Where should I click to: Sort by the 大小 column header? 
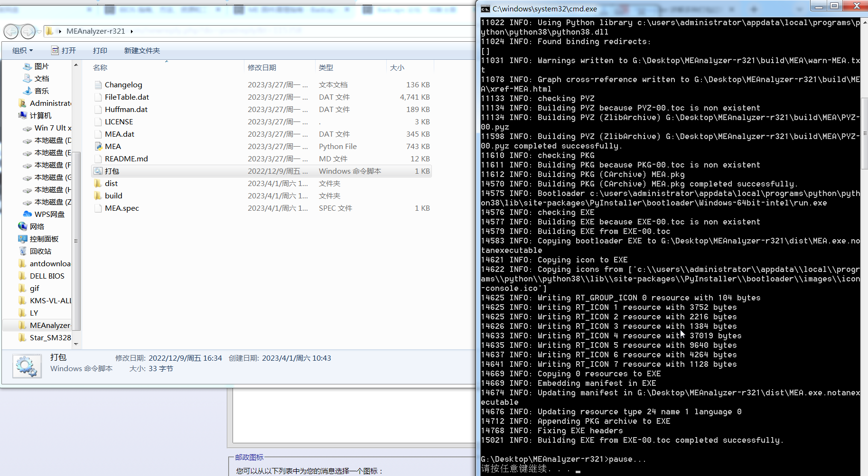[397, 67]
